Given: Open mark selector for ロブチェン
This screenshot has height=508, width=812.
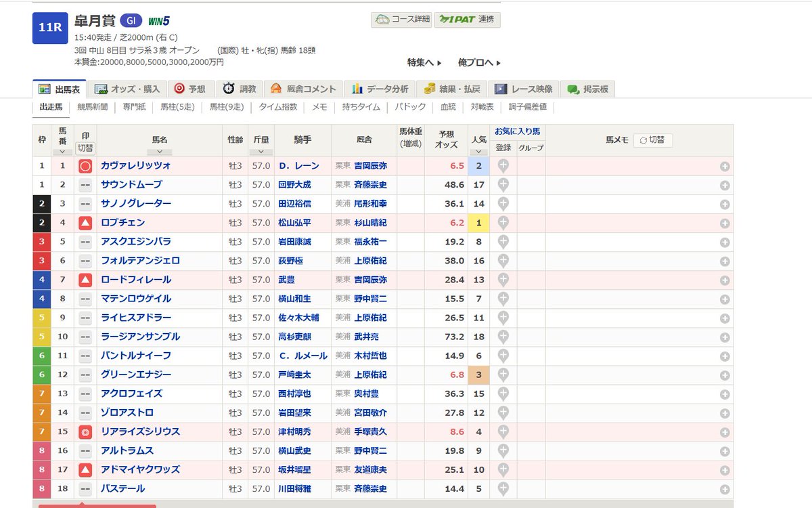Looking at the screenshot, I should point(85,223).
